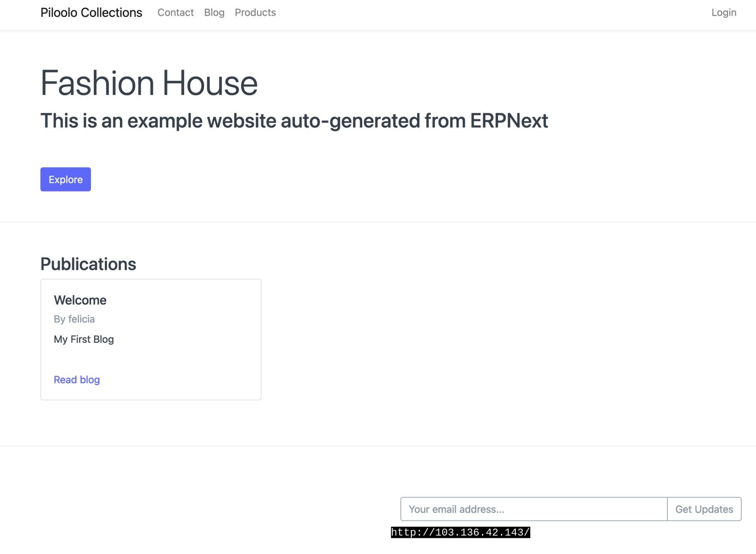Click the word ERPNext in the subtitle
756x554 pixels.
click(x=508, y=121)
